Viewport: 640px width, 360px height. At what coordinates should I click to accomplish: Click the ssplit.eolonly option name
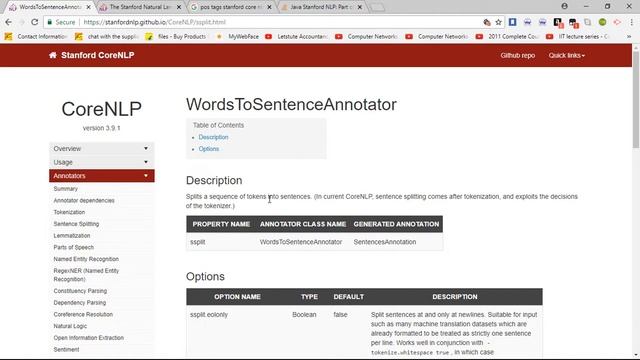(209, 315)
